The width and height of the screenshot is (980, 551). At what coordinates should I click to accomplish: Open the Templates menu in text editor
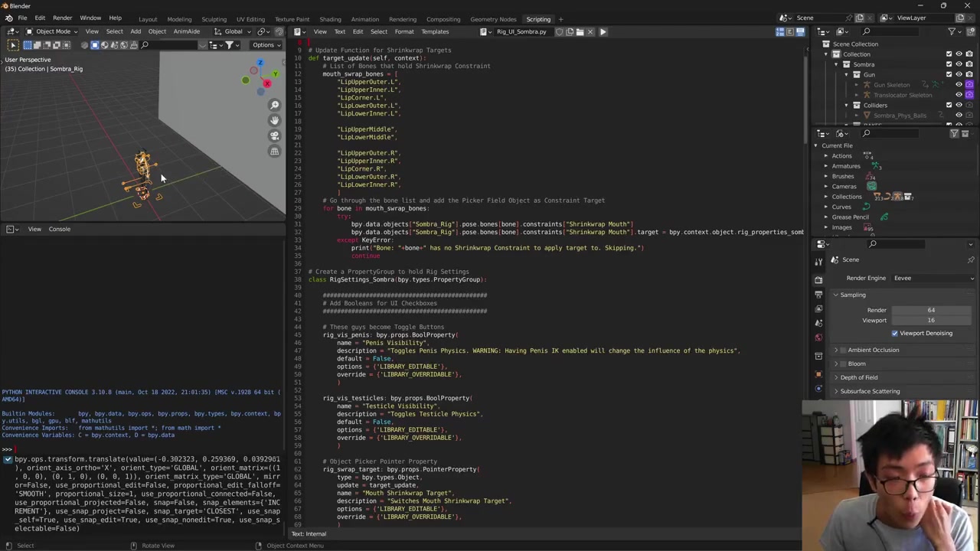(434, 32)
